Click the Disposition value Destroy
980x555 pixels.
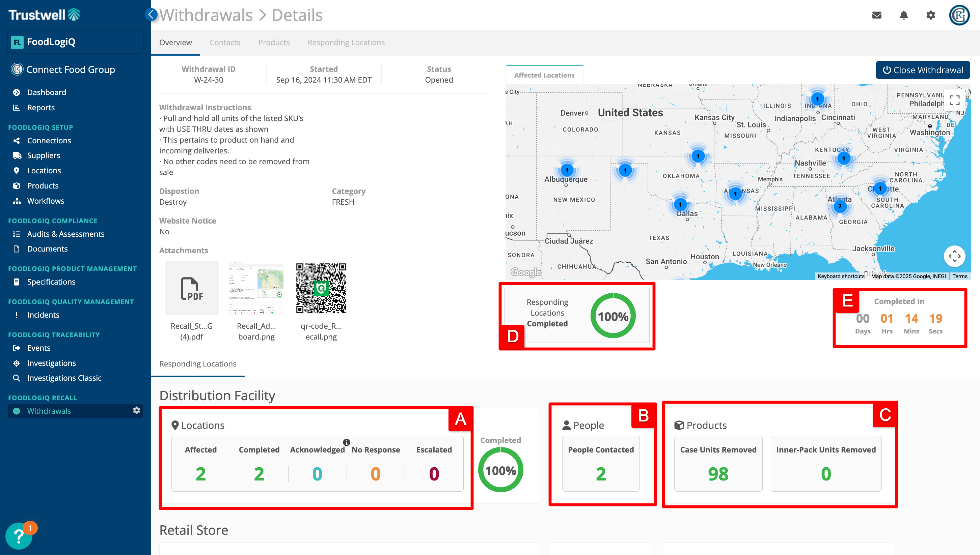pos(173,202)
